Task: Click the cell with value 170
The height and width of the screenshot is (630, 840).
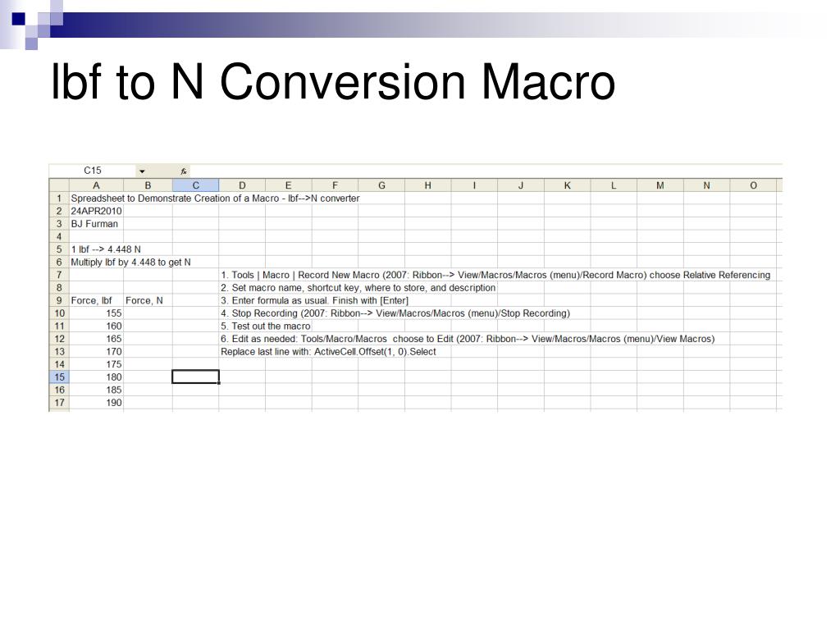Action: [x=97, y=352]
